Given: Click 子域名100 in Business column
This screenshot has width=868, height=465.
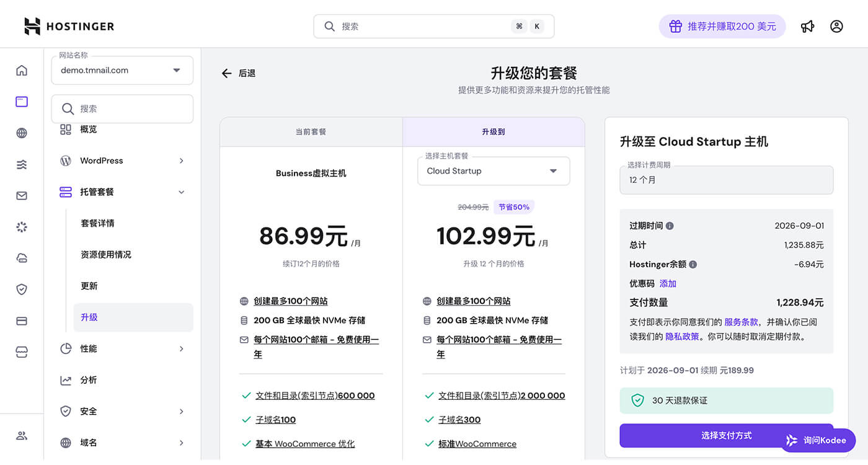Looking at the screenshot, I should [276, 420].
